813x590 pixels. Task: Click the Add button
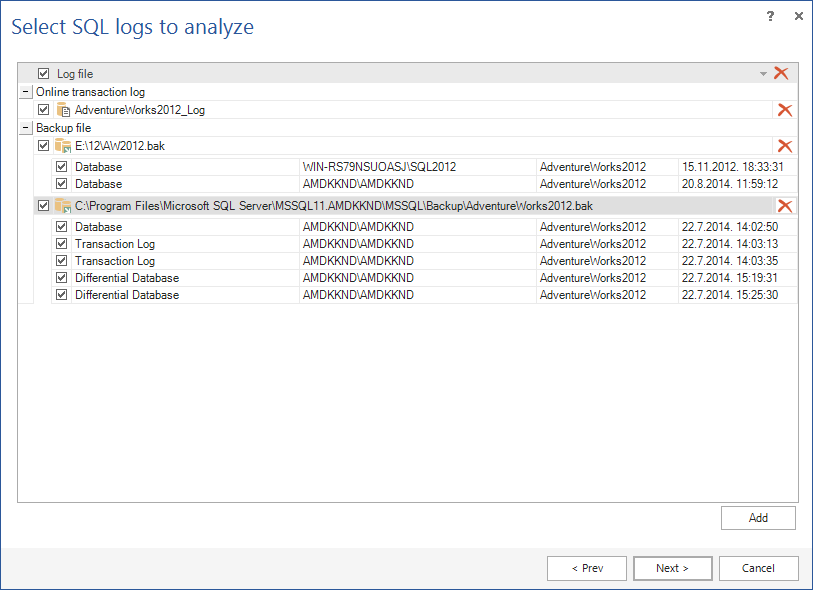pos(758,518)
